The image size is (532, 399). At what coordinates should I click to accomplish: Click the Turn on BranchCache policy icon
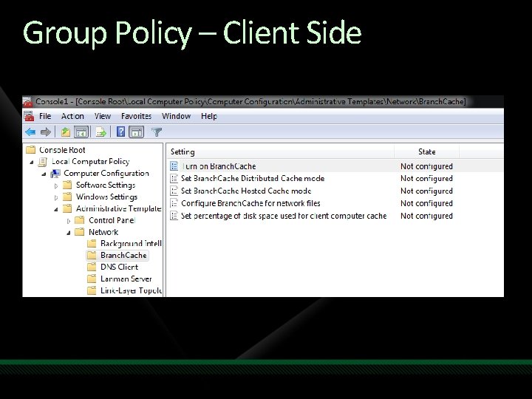click(174, 166)
